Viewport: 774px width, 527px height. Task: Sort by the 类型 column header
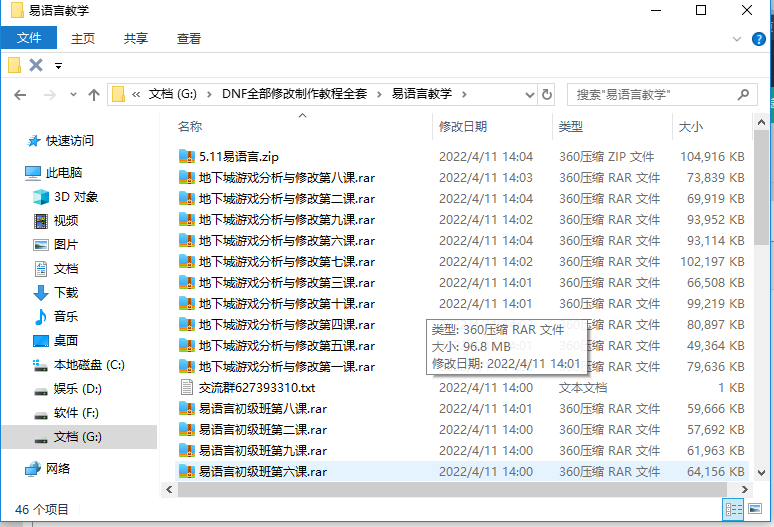coord(571,127)
